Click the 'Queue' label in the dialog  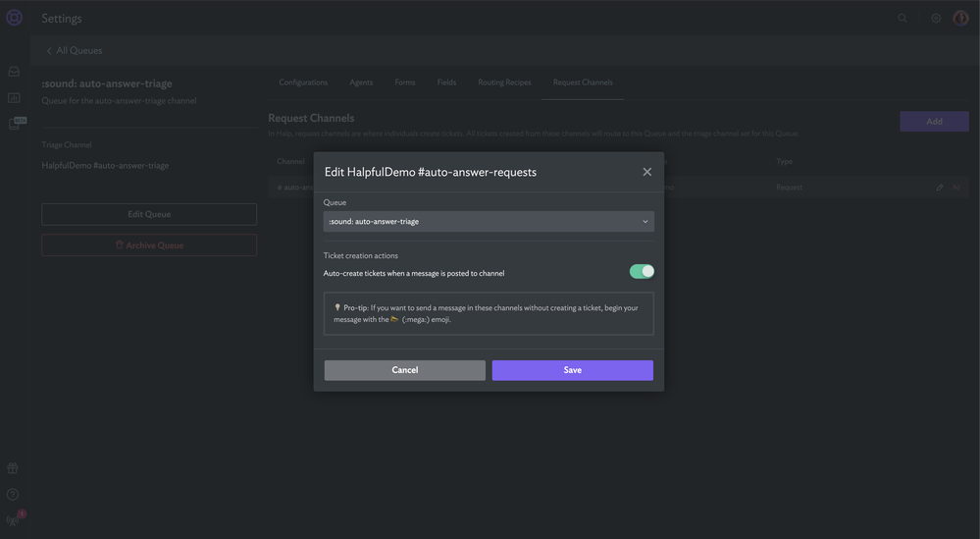click(335, 202)
